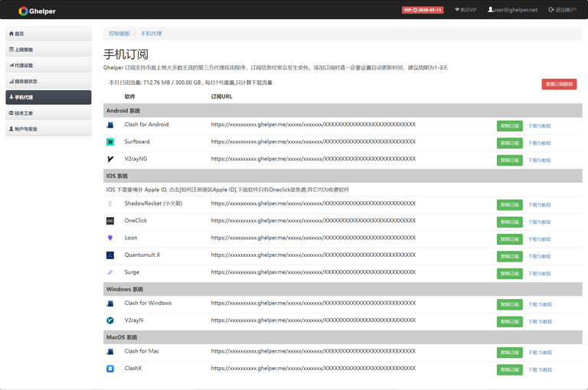Viewport: 588px width, 390px height.
Task: Copy subscription for Surge
Action: coord(510,274)
